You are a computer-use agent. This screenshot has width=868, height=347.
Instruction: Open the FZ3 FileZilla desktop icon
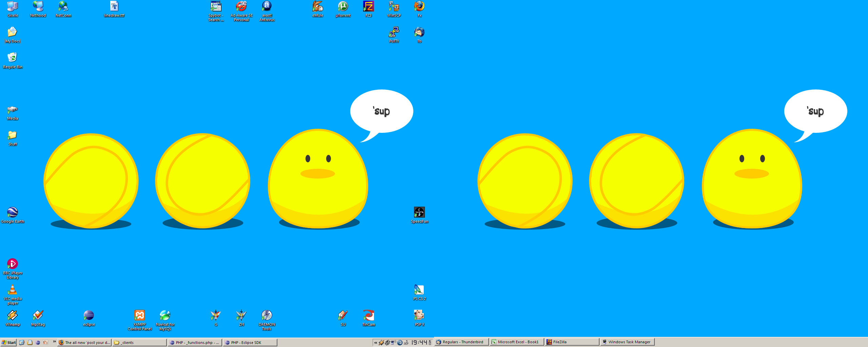[369, 9]
